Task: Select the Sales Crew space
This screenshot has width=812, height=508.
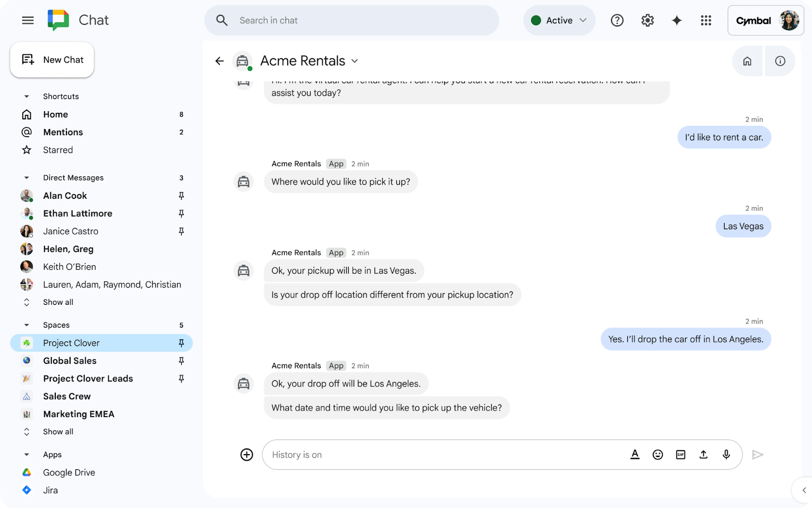Action: [67, 396]
